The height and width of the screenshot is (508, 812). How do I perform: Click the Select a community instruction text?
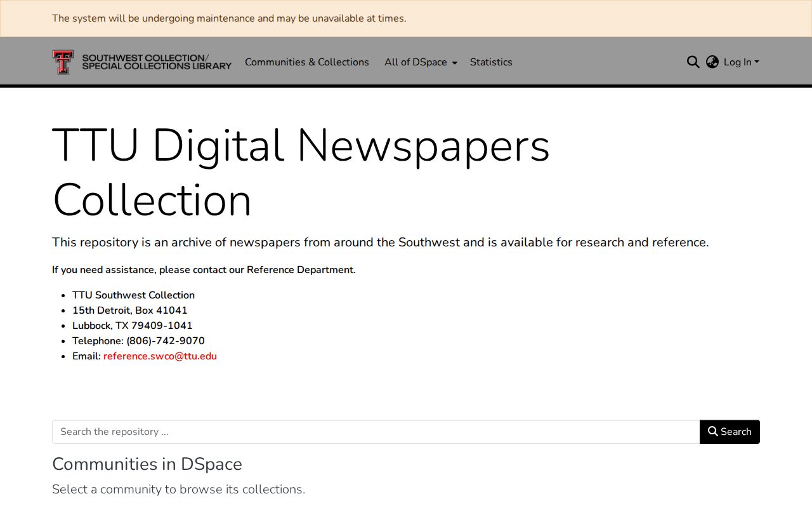pos(178,490)
